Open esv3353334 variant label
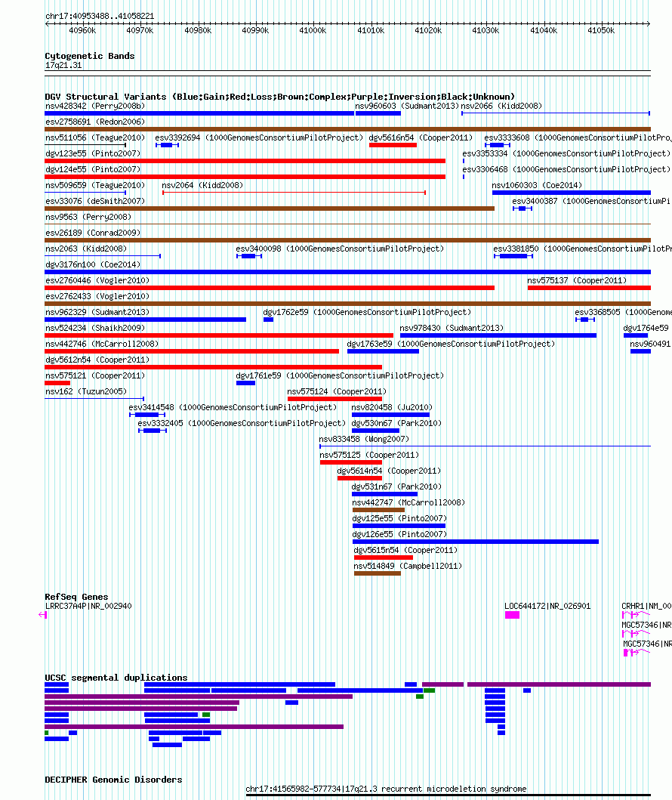The height and width of the screenshot is (800, 672). 566,153
